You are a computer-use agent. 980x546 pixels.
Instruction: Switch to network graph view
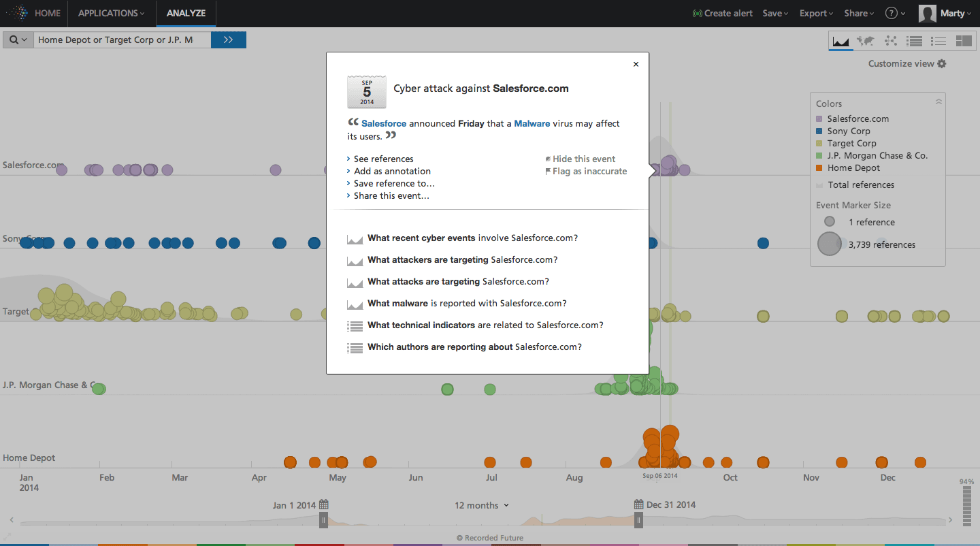890,41
